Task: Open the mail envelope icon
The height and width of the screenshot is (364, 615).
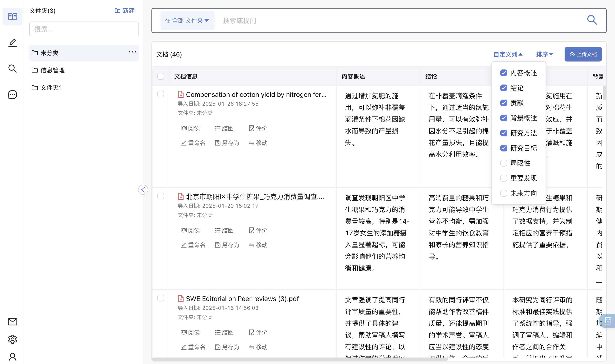Action: 12,322
